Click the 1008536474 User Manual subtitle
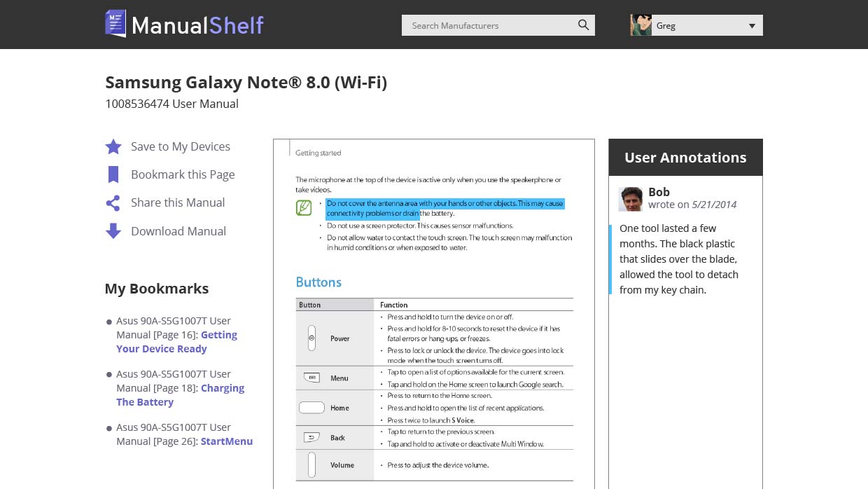Image resolution: width=868 pixels, height=489 pixels. [171, 104]
